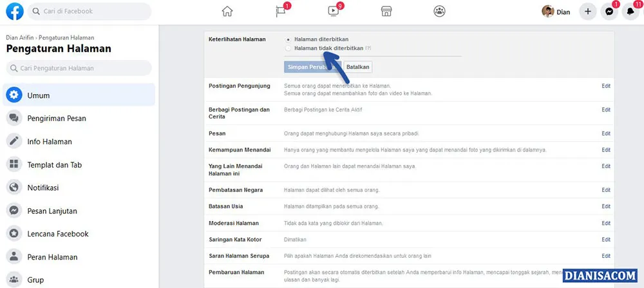
Task: Click the Keterlihatan Halaman label
Action: pyautogui.click(x=237, y=39)
